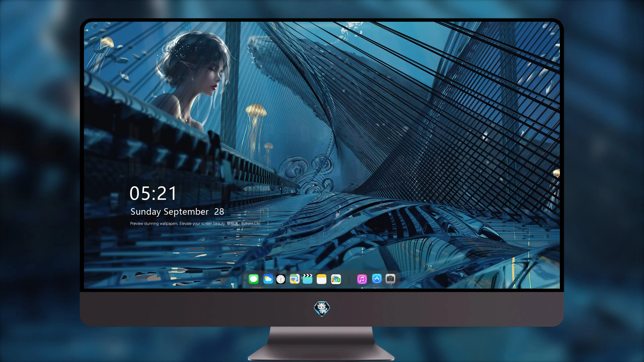Open the yellow Notes app icon
This screenshot has width=644, height=362.
pos(321,279)
